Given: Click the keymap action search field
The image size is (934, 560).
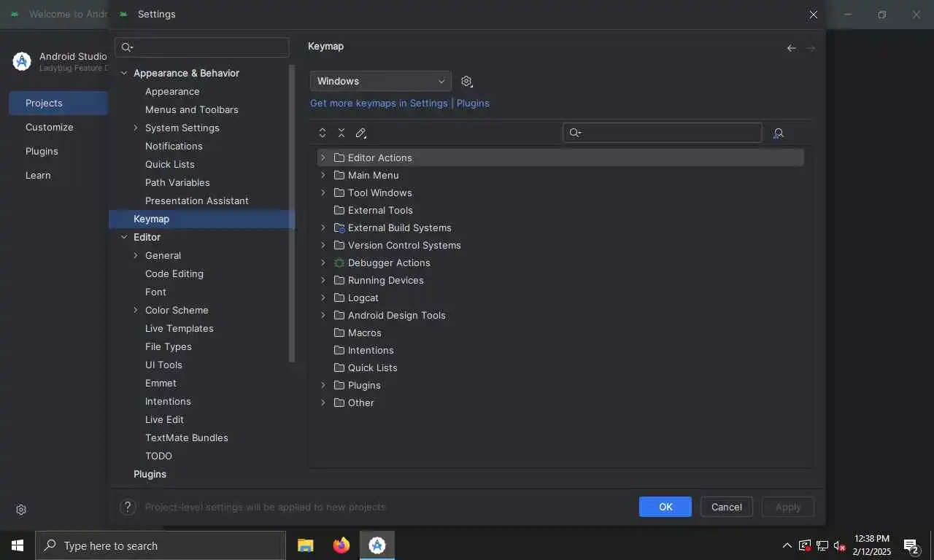Looking at the screenshot, I should 663,133.
